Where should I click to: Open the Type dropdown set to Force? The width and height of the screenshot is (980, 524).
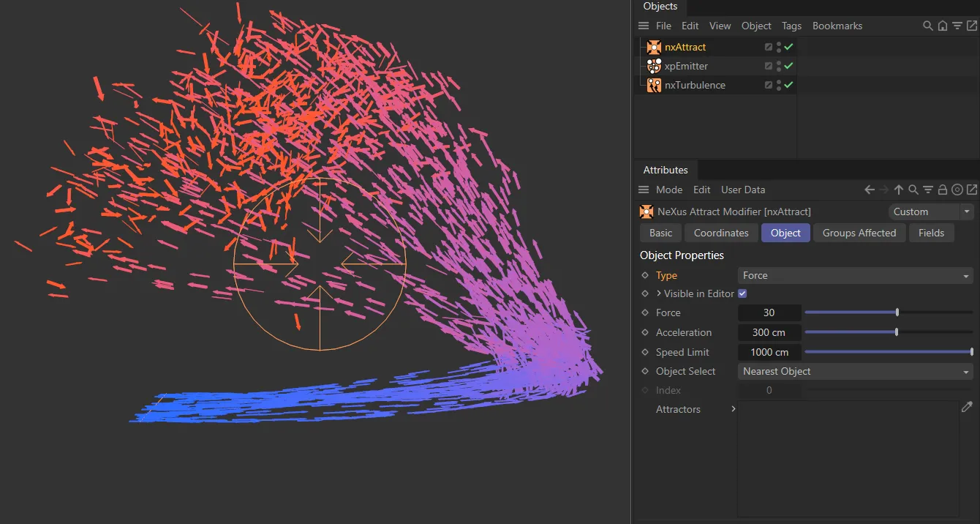pos(854,275)
